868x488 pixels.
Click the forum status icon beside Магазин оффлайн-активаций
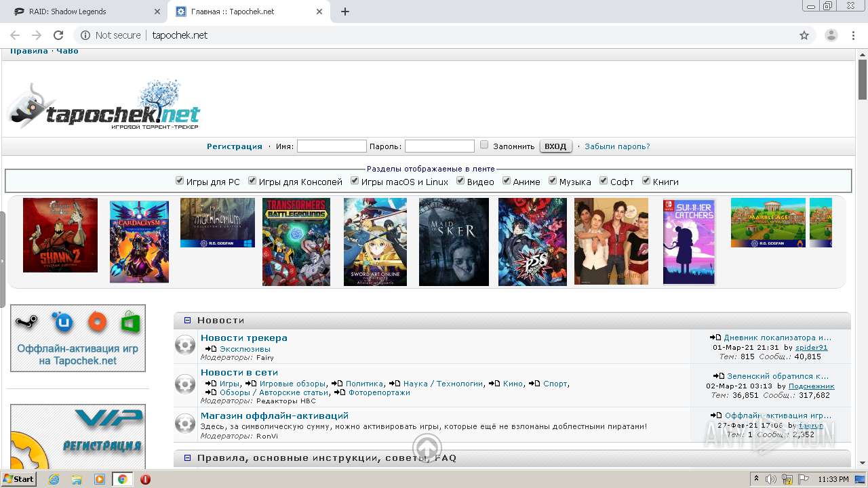click(x=184, y=424)
